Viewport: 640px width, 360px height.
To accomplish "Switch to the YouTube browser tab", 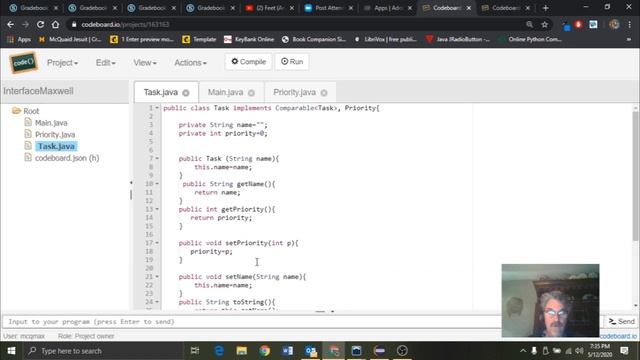I will click(x=269, y=8).
